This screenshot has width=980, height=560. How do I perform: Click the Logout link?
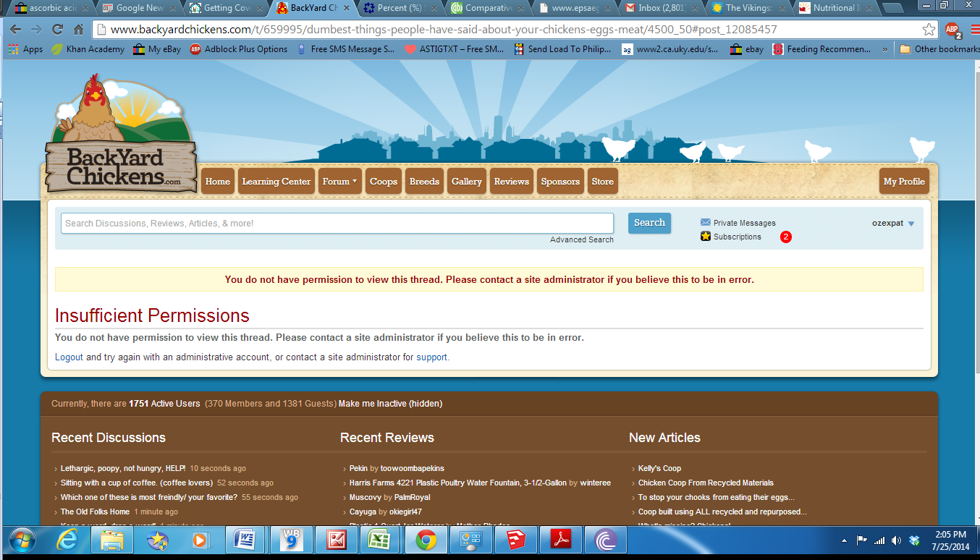pyautogui.click(x=69, y=357)
